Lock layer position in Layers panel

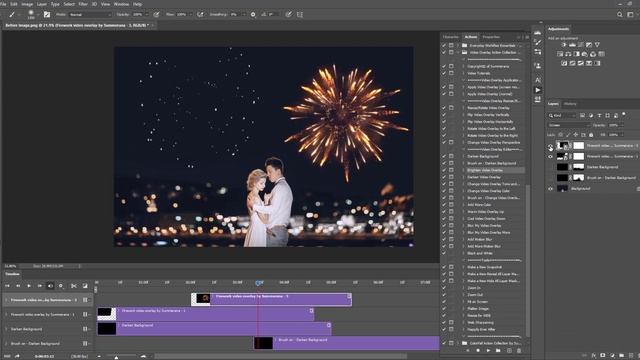576,135
